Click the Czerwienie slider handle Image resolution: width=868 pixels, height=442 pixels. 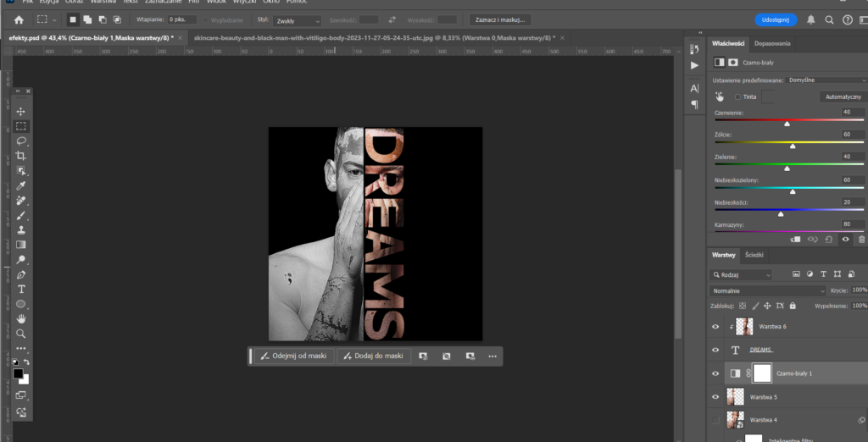click(787, 124)
